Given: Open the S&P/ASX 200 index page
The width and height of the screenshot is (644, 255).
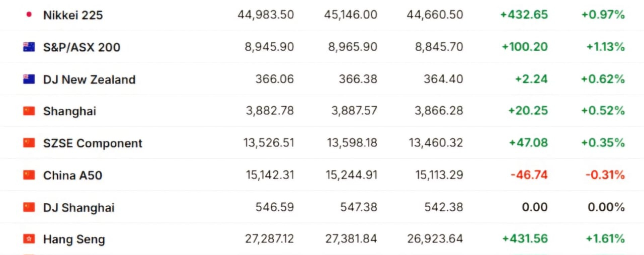Looking at the screenshot, I should click(x=82, y=47).
